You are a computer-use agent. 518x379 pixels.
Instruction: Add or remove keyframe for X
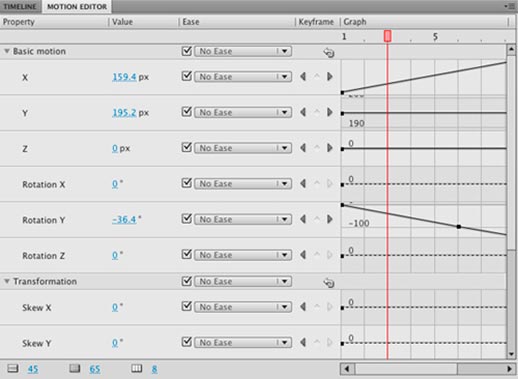317,77
